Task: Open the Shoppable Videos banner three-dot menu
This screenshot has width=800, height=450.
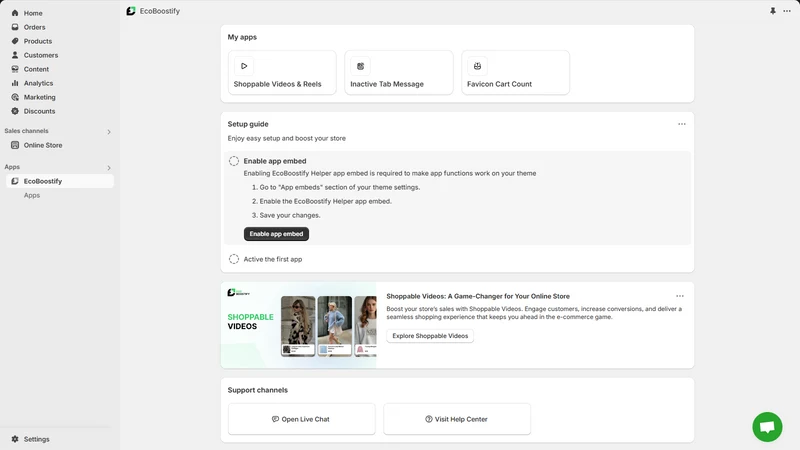Action: click(x=680, y=296)
